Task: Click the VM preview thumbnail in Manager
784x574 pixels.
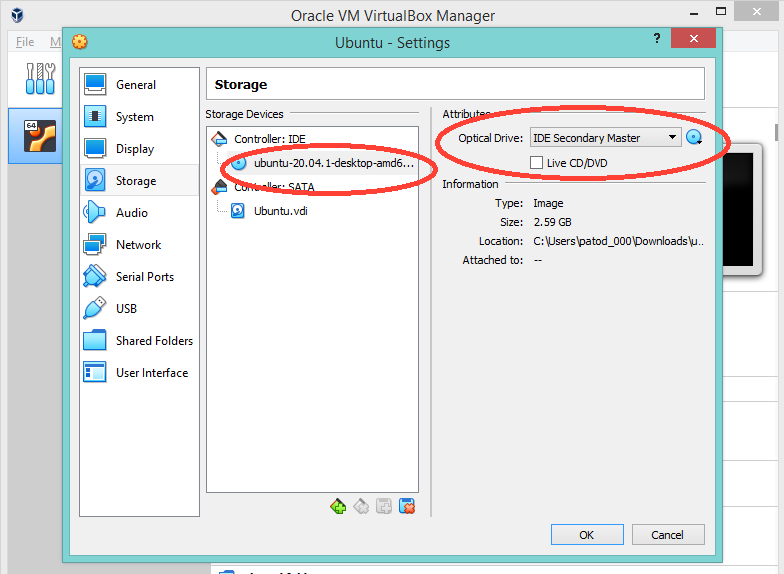Action: click(x=740, y=210)
